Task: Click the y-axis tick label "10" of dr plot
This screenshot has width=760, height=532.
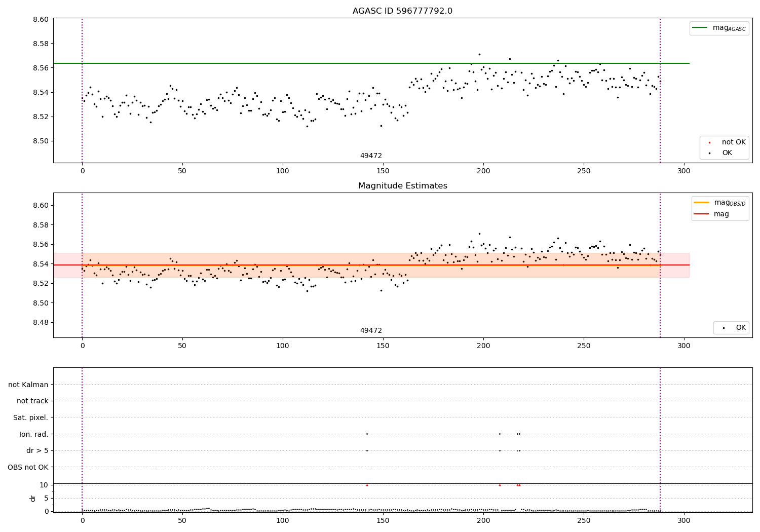Action: tap(44, 485)
